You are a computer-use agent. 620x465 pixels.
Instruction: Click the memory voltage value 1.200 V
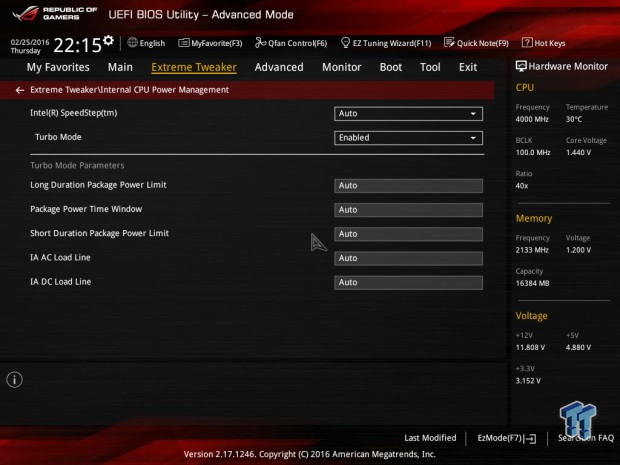pyautogui.click(x=578, y=250)
